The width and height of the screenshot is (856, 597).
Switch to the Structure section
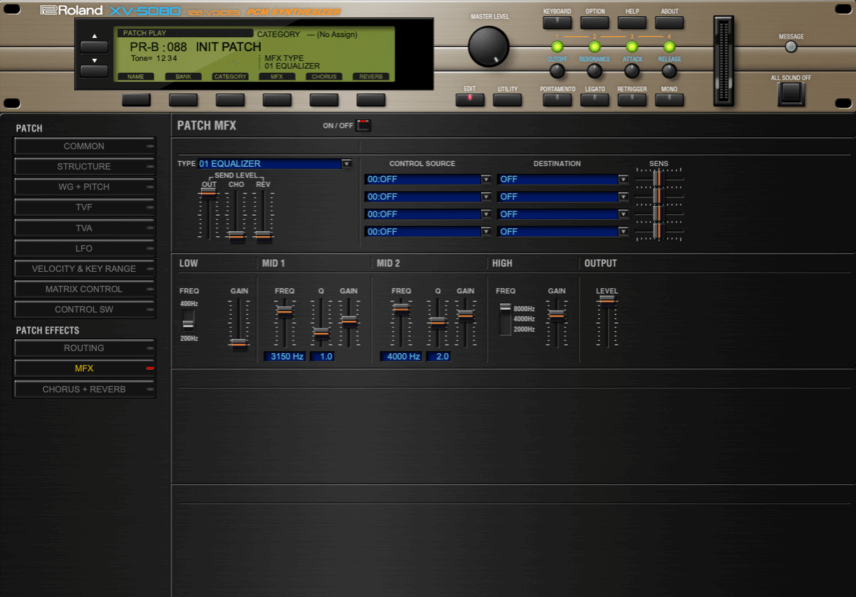point(84,166)
